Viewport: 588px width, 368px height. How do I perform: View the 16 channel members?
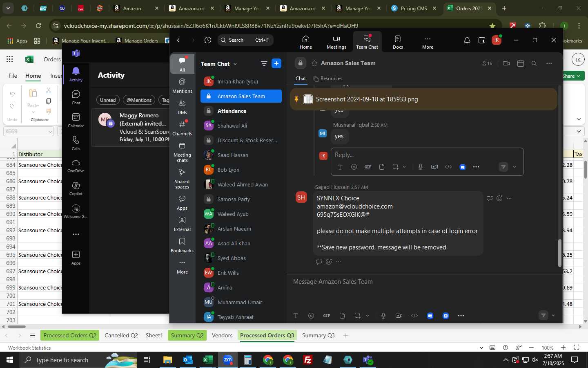coord(487,63)
